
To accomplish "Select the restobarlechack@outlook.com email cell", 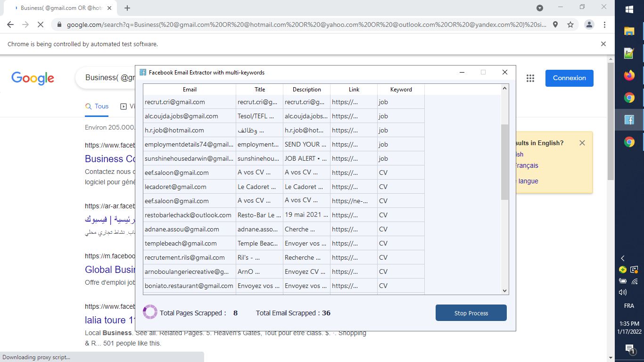I will point(190,215).
